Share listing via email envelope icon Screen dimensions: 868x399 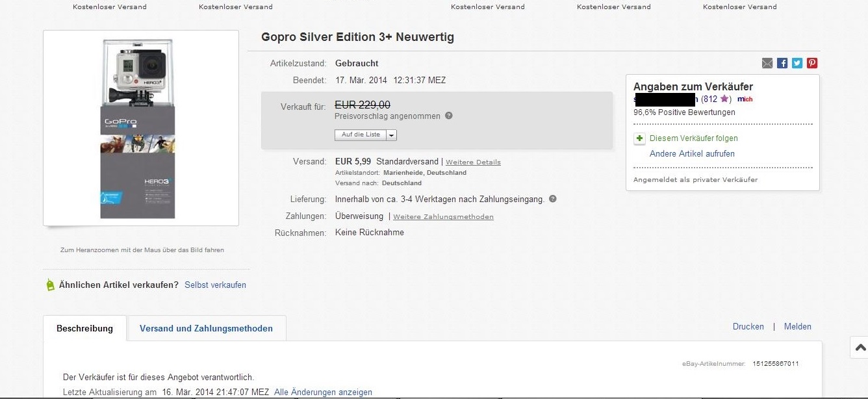click(767, 63)
